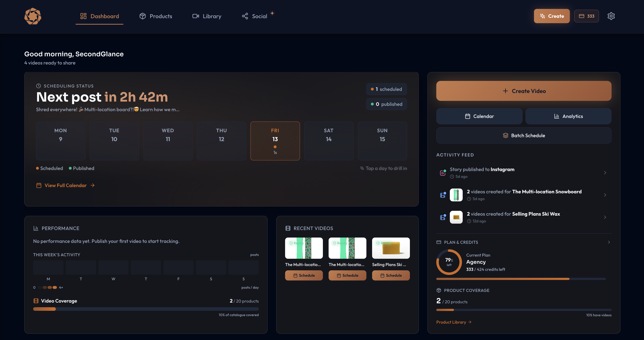Check the 333 credits badge in the header
The image size is (644, 340).
586,16
